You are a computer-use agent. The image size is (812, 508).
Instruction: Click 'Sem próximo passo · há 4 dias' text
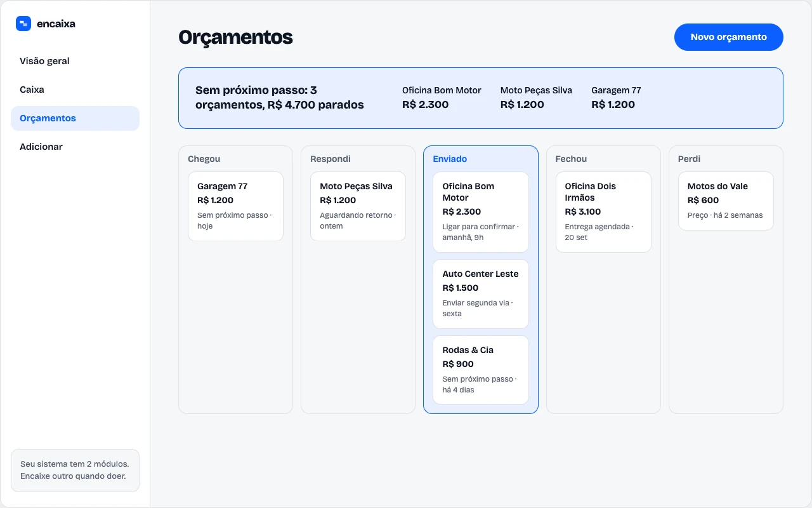480,384
